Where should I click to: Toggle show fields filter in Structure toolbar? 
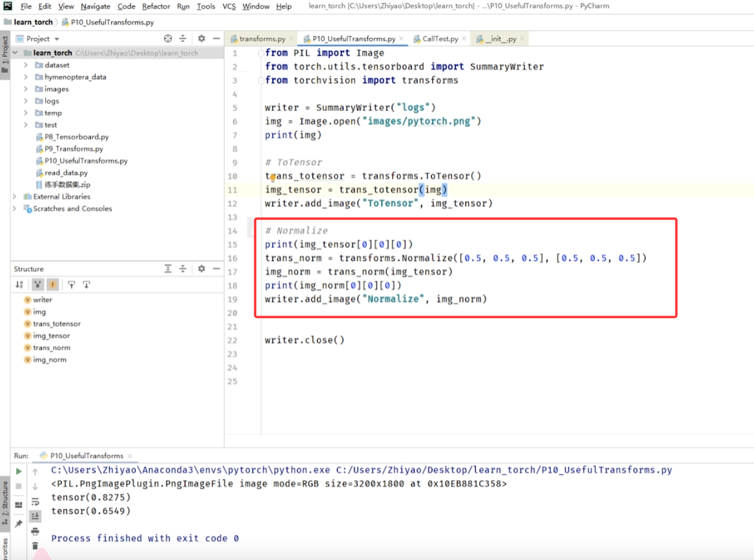(52, 285)
